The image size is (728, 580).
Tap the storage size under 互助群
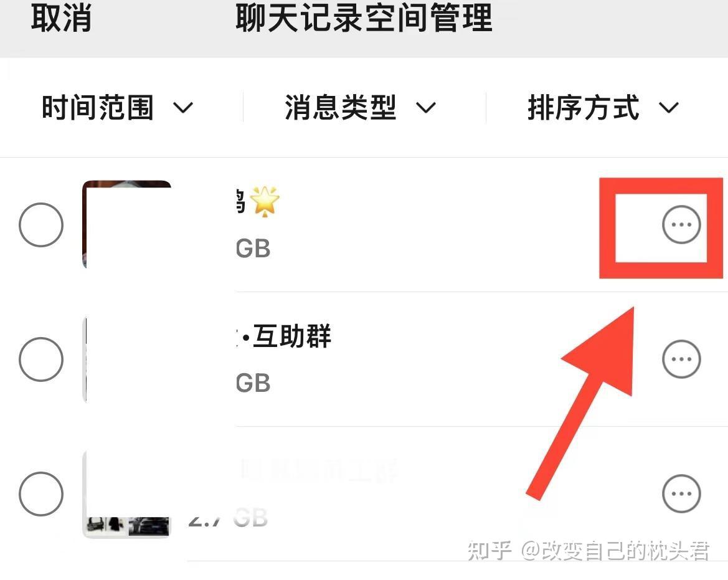click(253, 383)
